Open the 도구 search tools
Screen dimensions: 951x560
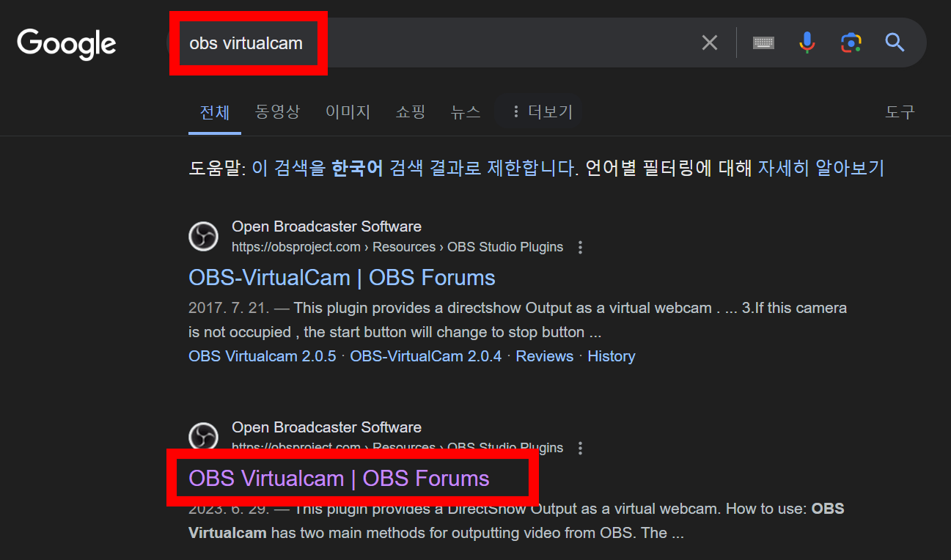900,112
